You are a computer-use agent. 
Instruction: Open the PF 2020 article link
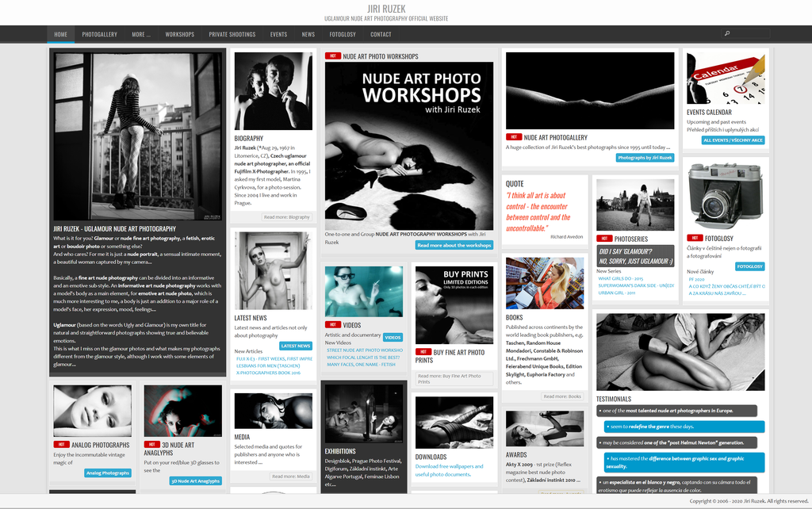point(696,280)
